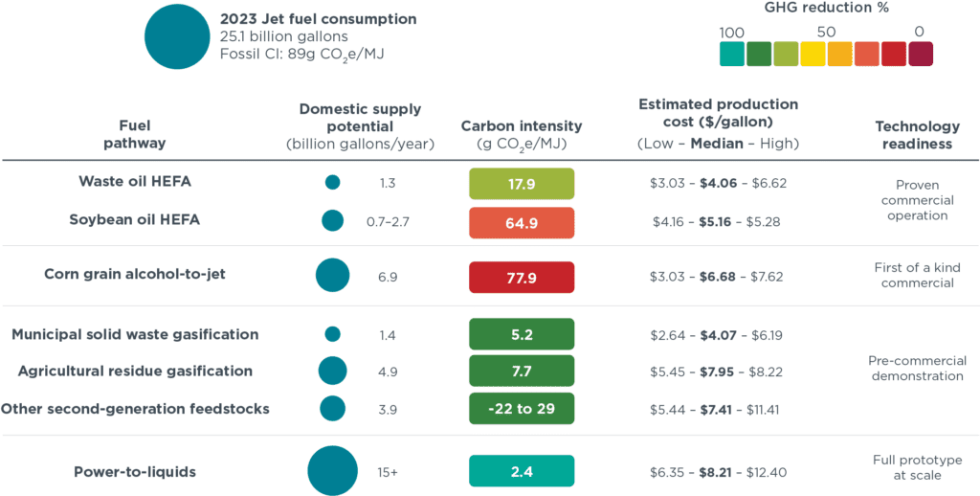
Task: Select the red 77.9 carbon intensity box
Action: (x=522, y=277)
